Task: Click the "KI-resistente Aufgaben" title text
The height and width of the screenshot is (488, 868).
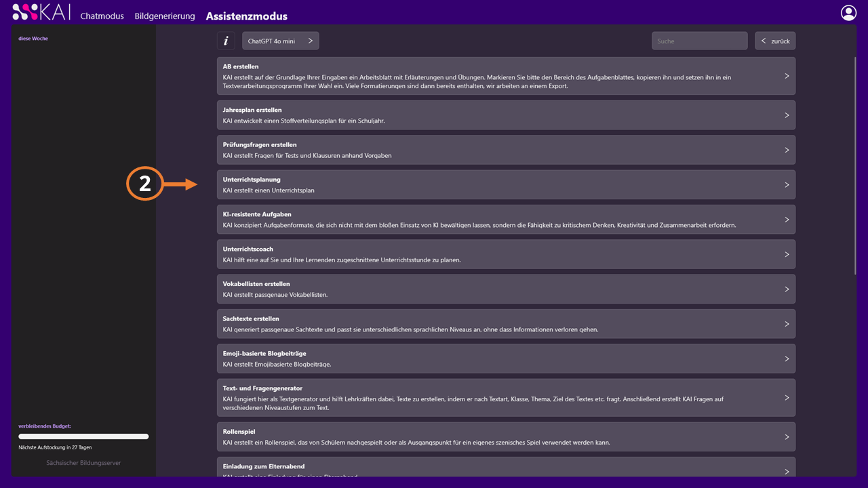Action: click(x=257, y=214)
